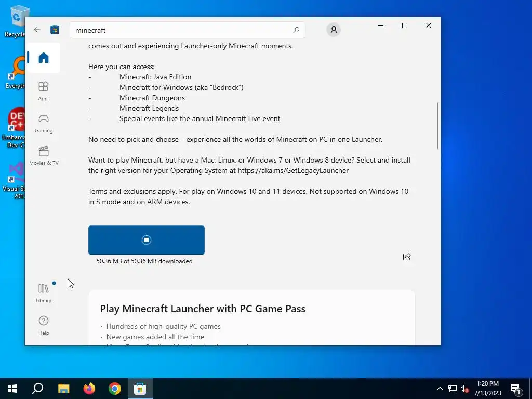Close the Microsoft Store window
The width and height of the screenshot is (532, 399).
429,26
